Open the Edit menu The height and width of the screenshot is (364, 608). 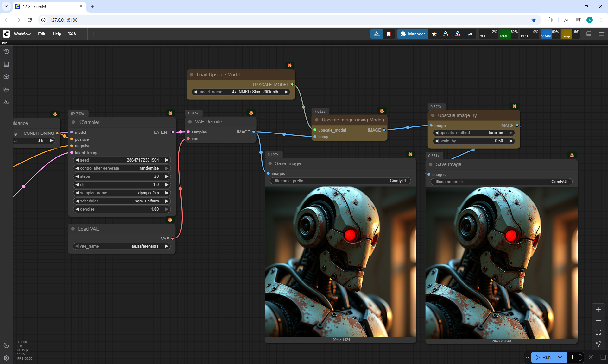pos(41,34)
